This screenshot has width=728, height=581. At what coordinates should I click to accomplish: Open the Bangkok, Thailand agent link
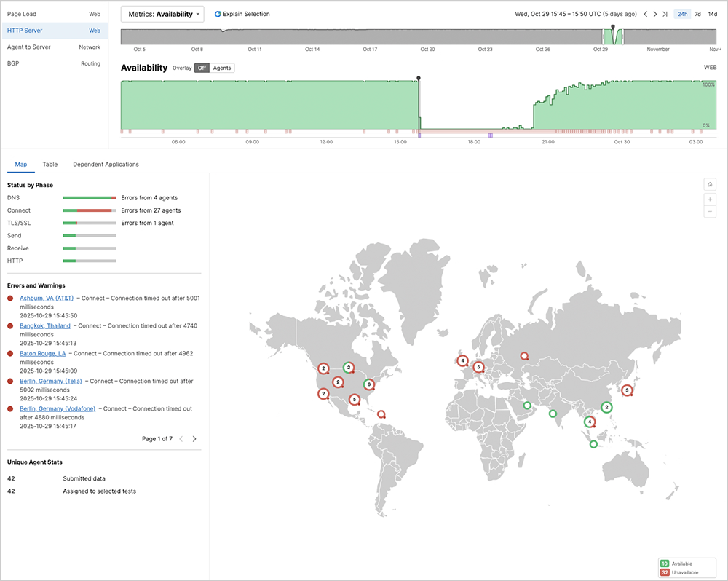[x=45, y=325]
